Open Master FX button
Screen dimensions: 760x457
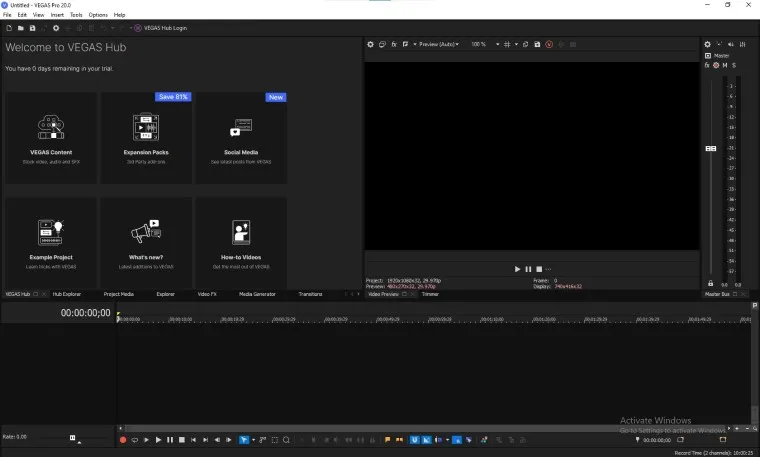707,65
